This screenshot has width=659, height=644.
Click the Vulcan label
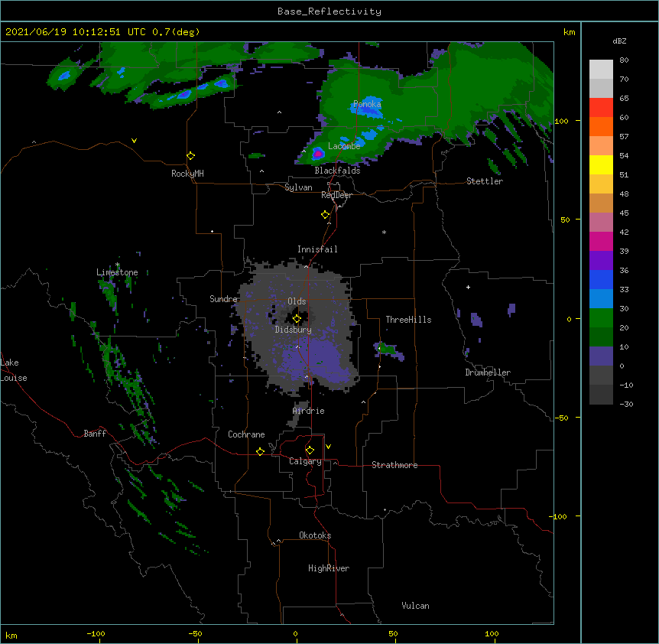[415, 606]
